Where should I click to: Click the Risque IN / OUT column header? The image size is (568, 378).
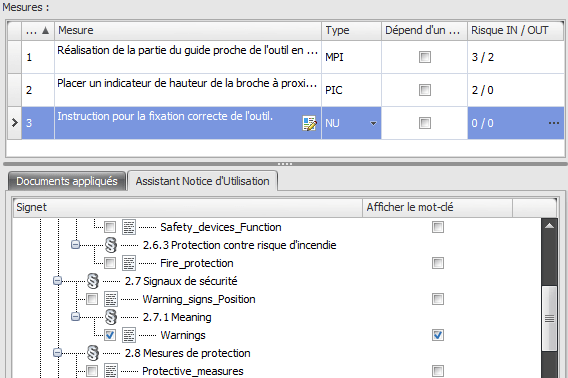515,30
